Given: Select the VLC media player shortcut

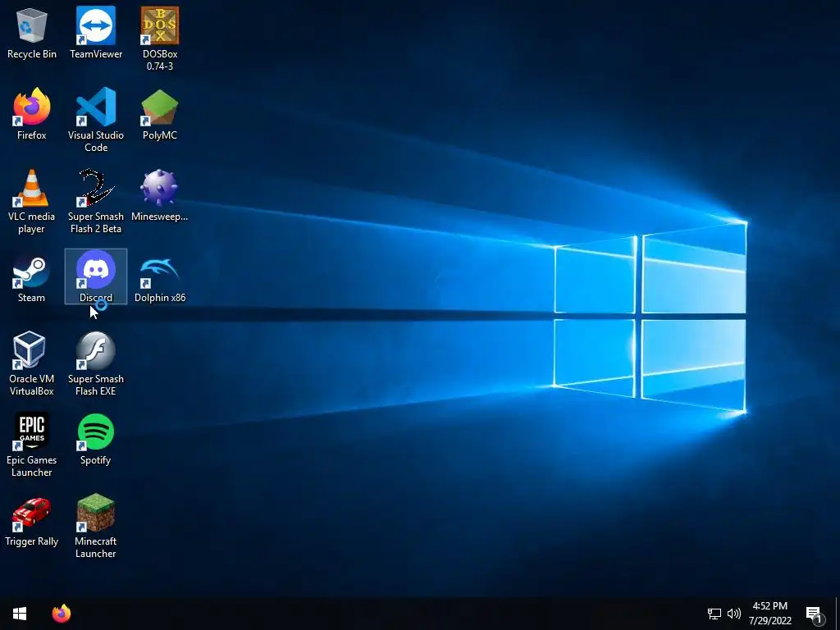Looking at the screenshot, I should [32, 202].
